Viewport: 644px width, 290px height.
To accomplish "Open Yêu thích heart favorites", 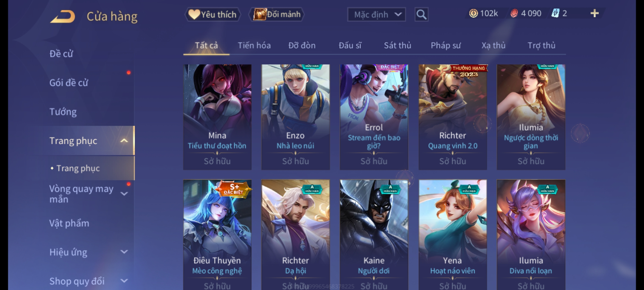I will (213, 15).
